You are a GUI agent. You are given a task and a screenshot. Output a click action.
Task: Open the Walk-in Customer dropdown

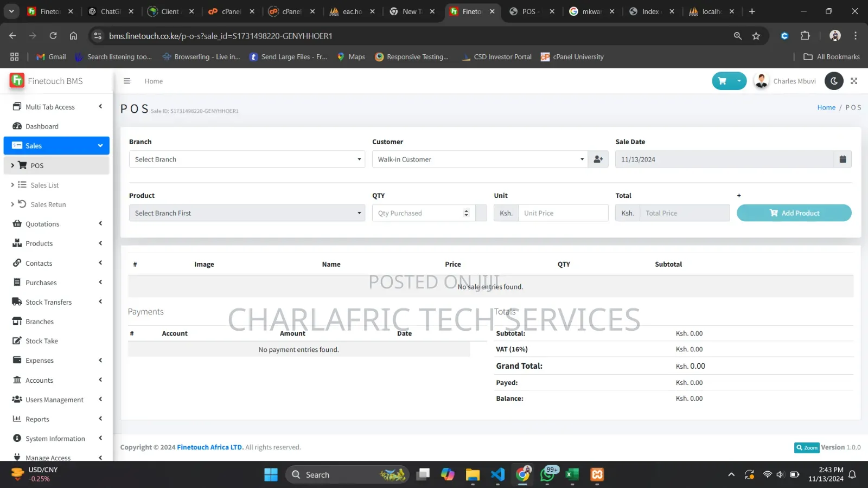coord(480,159)
